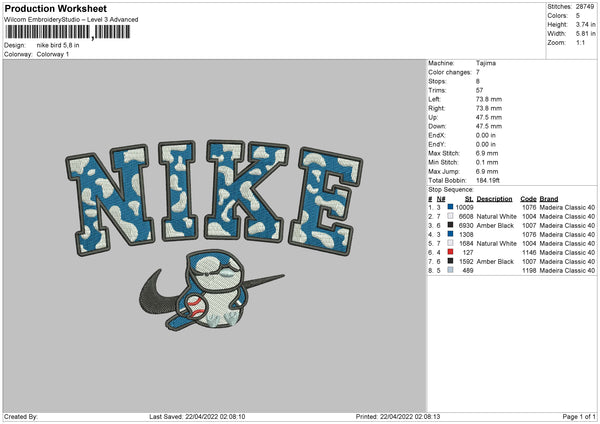Viewport: 600px width, 424px height.
Task: Click the black swatch in stop 3
Action: pyautogui.click(x=450, y=225)
